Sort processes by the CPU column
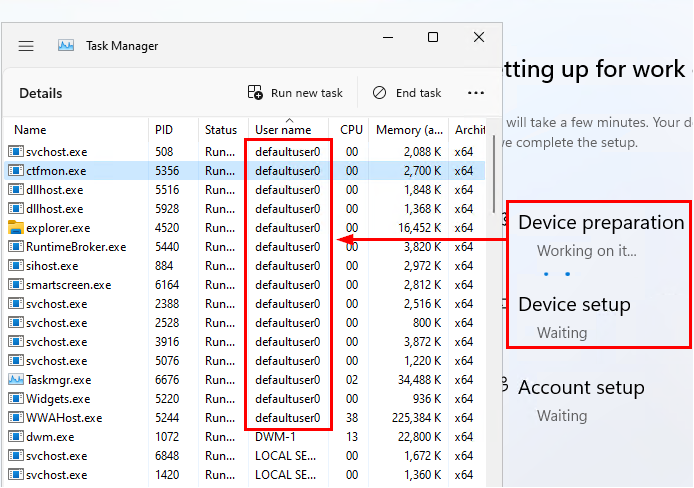 tap(351, 130)
